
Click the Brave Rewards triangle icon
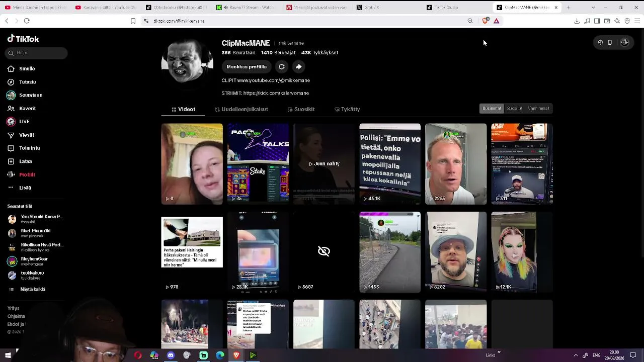(496, 21)
